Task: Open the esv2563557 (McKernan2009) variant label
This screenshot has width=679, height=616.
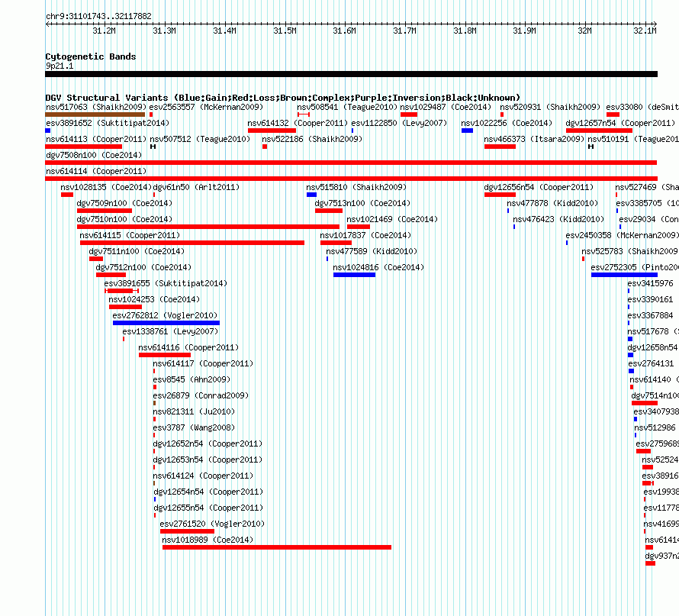Action: coord(206,107)
